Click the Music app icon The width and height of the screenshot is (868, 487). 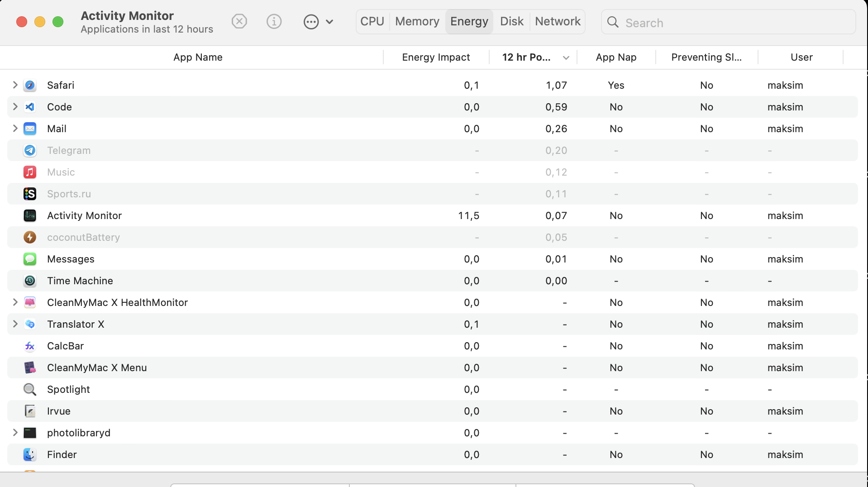pyautogui.click(x=30, y=172)
